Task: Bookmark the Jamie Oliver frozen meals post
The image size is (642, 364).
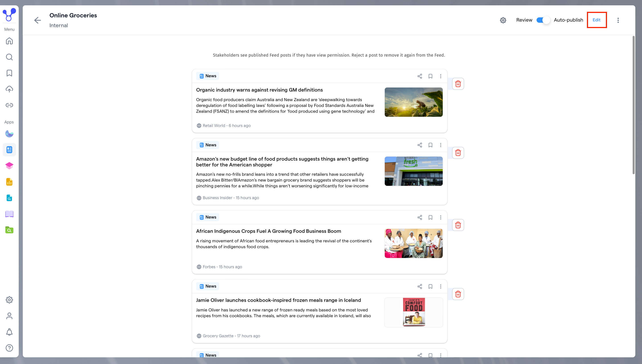Action: click(430, 286)
